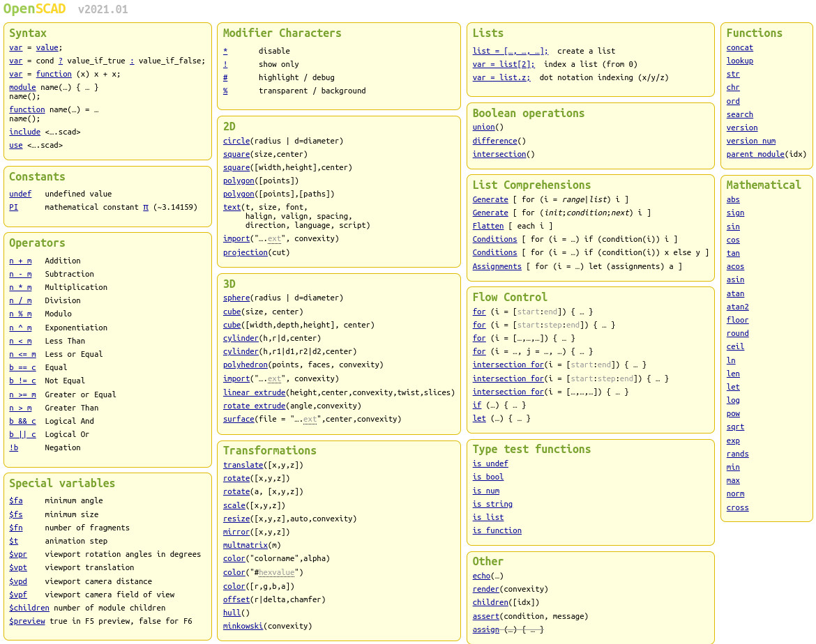Open the 'rands' mathematical link
Image resolution: width=816 pixels, height=644 pixels.
pyautogui.click(x=737, y=454)
